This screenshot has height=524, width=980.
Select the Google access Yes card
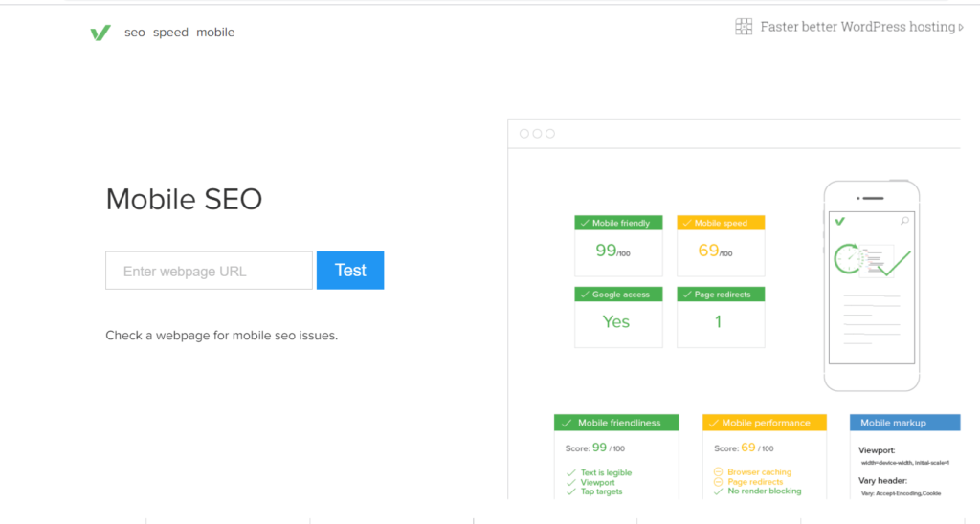coord(619,317)
